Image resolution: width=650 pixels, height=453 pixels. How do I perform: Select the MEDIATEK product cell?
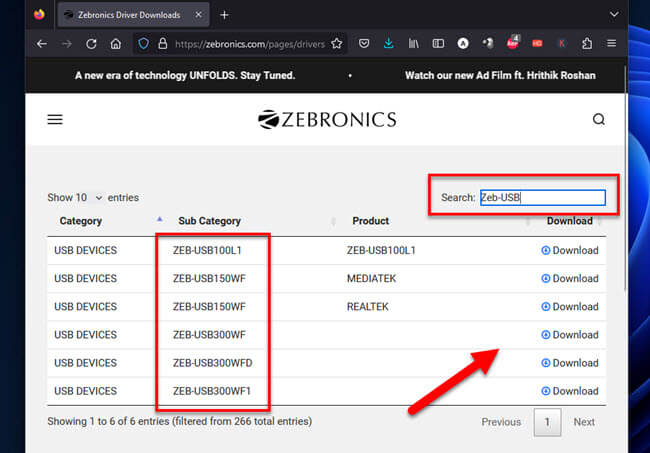click(371, 279)
